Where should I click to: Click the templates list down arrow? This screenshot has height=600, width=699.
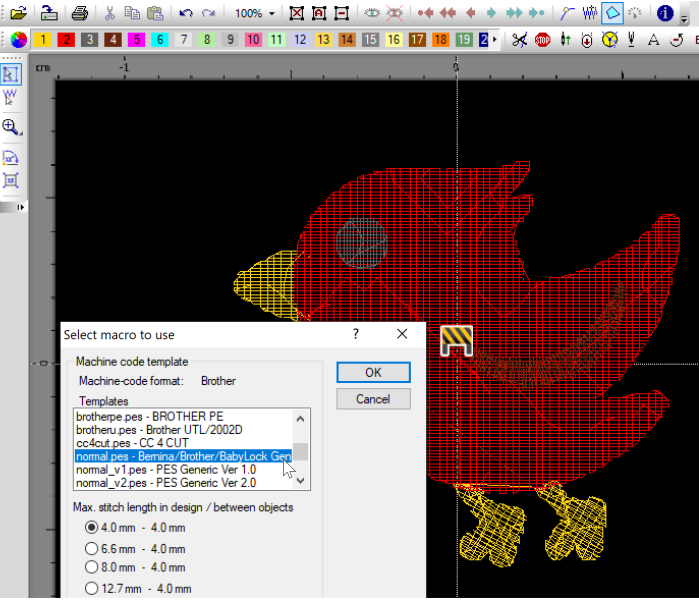pyautogui.click(x=300, y=481)
